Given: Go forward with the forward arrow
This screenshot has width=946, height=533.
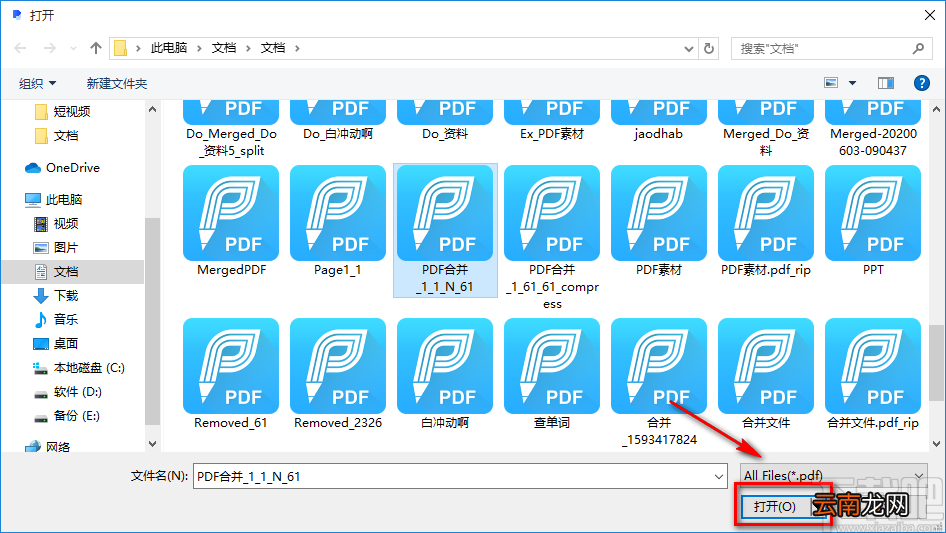Looking at the screenshot, I should click(x=50, y=48).
